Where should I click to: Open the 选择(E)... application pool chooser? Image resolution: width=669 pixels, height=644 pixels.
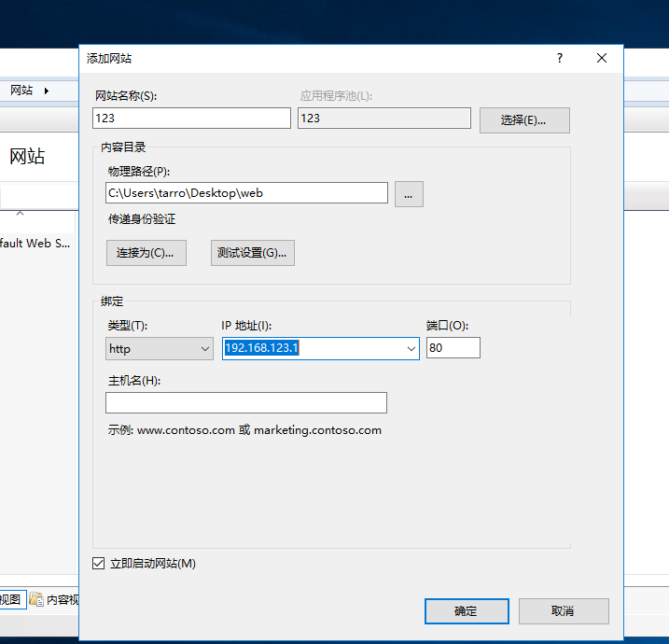[524, 120]
